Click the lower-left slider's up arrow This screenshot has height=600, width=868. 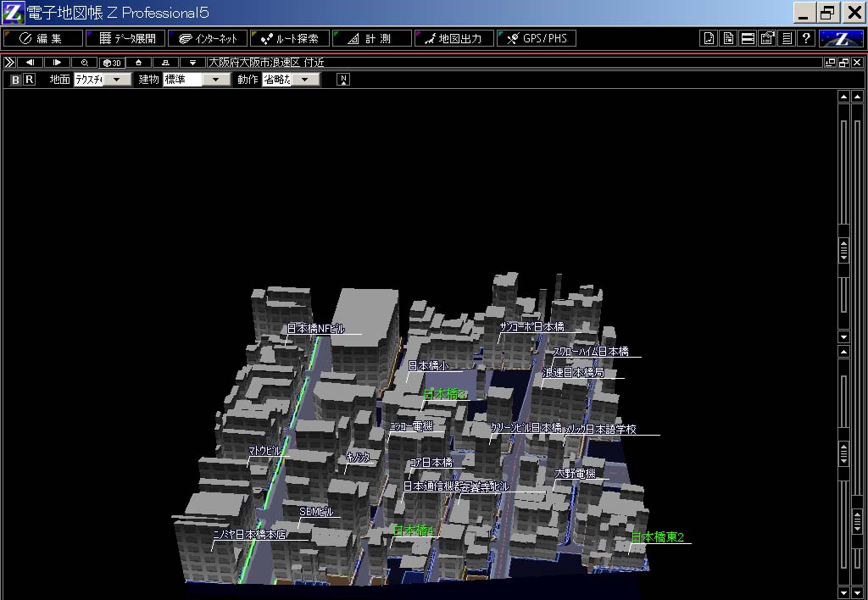pyautogui.click(x=843, y=352)
